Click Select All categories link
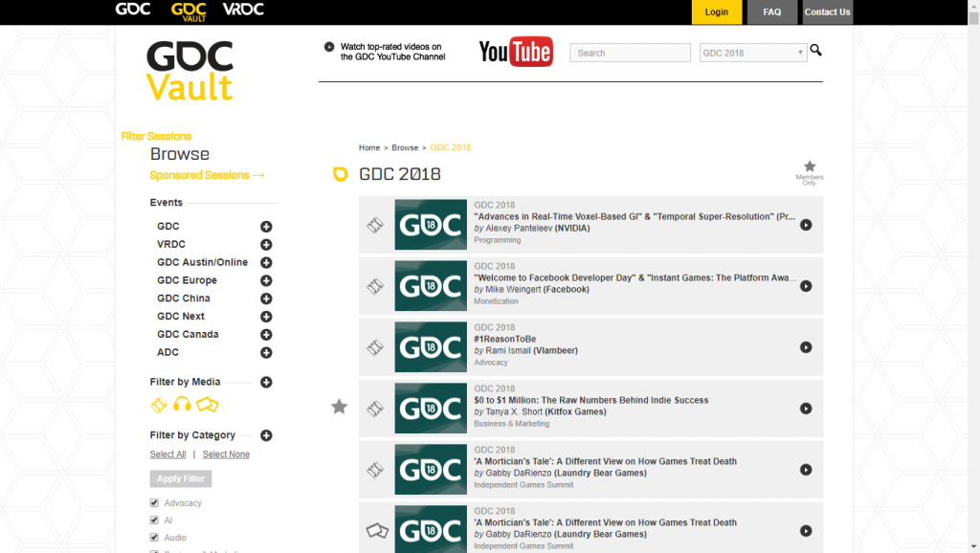 coord(167,454)
